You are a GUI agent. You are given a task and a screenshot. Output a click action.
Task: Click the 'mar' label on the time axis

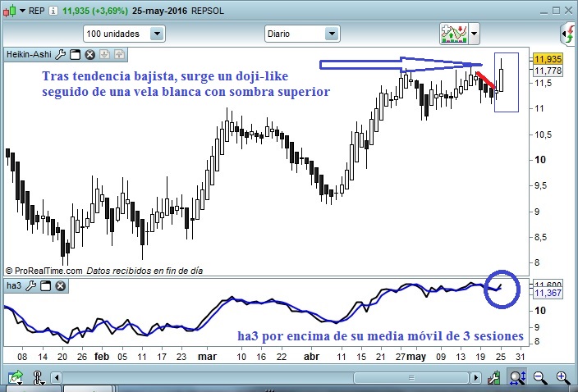click(207, 356)
